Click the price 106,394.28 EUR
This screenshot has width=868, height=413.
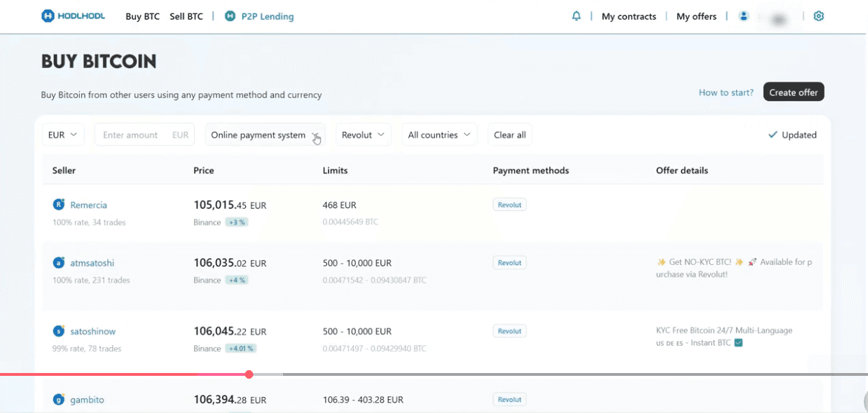coord(230,400)
